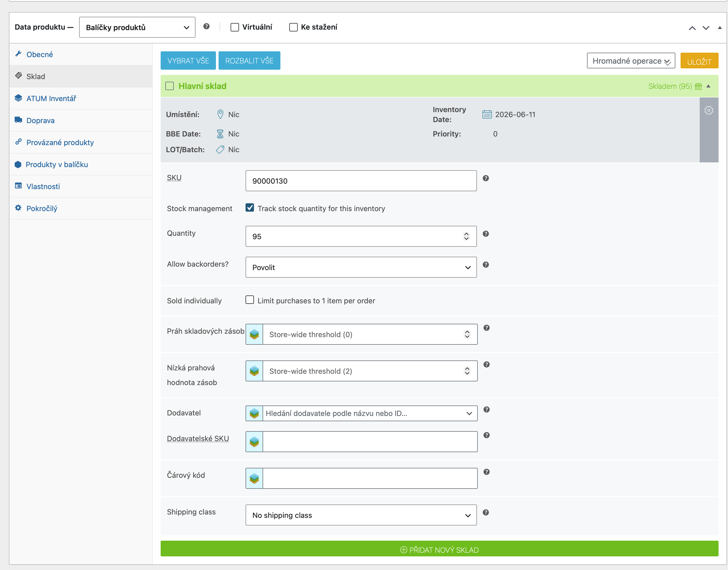Switch to the Doprava tab
Screen dimensions: 728x570
point(81,120)
